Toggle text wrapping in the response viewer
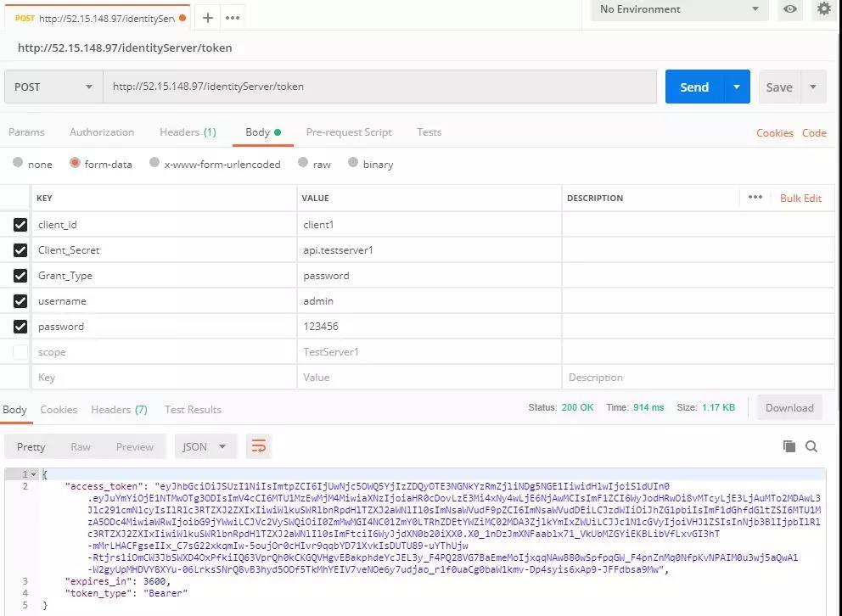Viewport: 842px width, 616px height. coord(258,445)
